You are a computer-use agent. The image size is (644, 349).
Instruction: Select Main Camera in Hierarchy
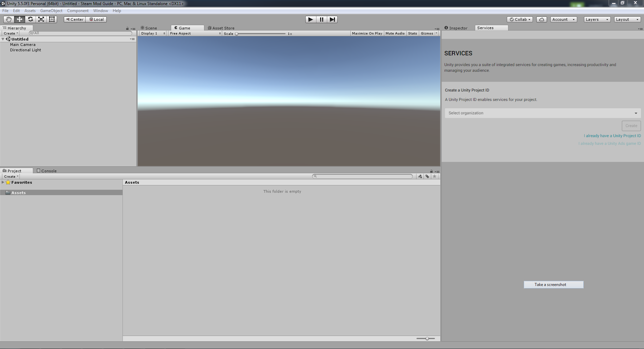[x=23, y=45]
